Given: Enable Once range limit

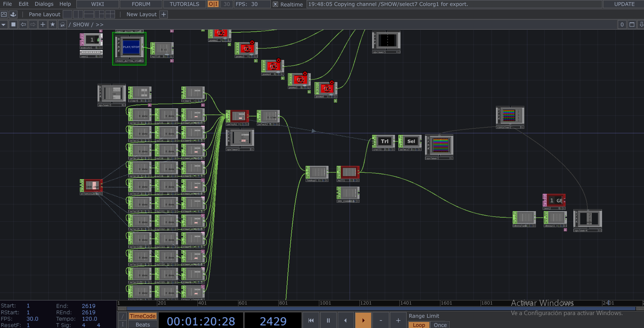Looking at the screenshot, I should [x=440, y=325].
